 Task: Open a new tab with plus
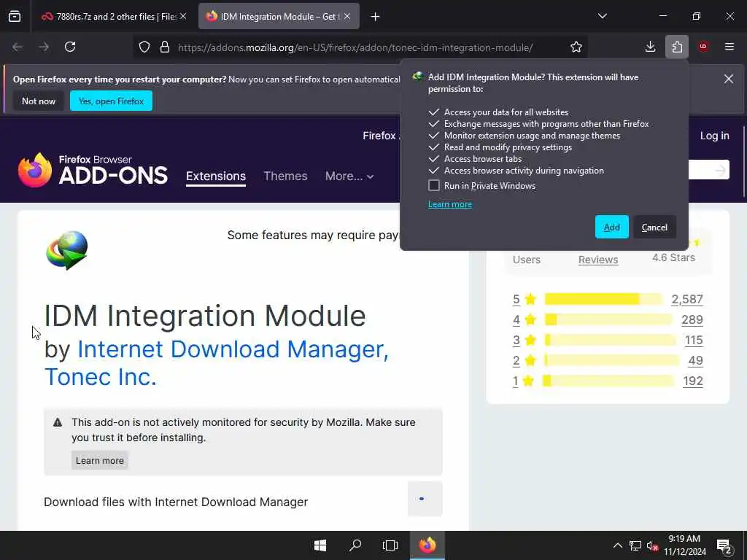376,17
